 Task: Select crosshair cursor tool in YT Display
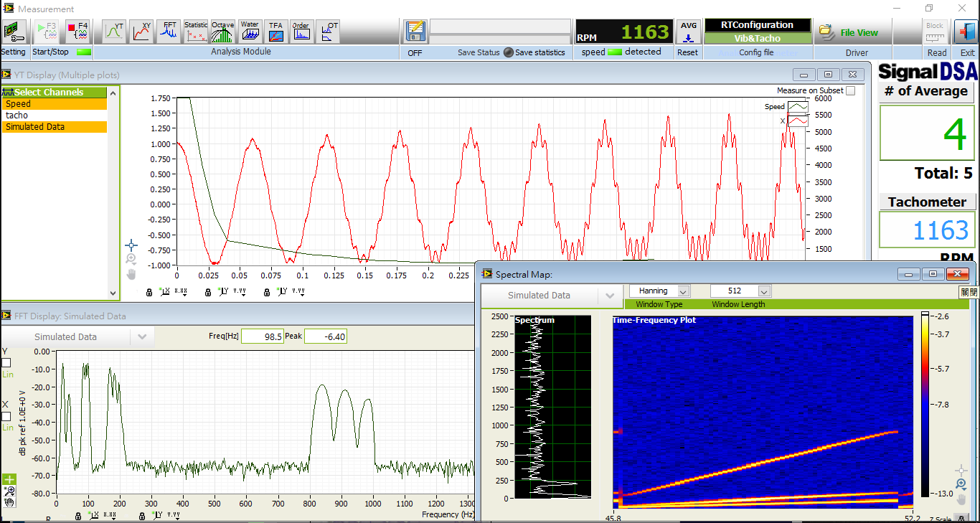(131, 245)
